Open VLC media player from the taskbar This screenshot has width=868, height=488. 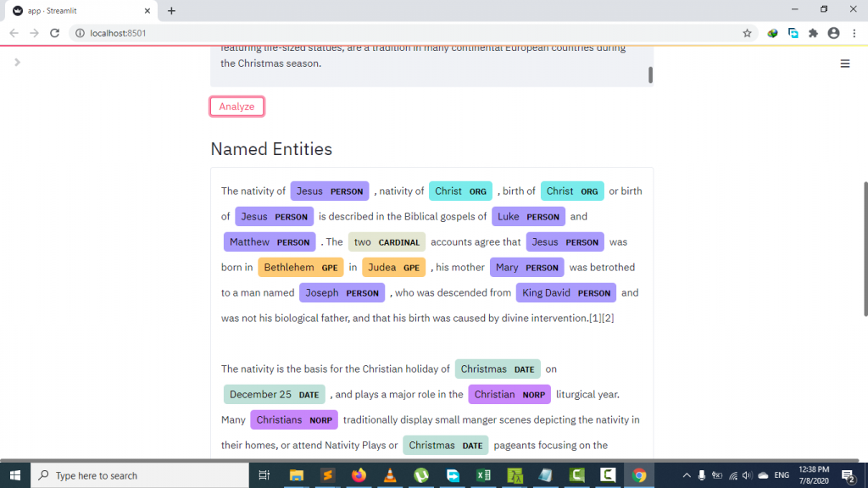point(390,475)
